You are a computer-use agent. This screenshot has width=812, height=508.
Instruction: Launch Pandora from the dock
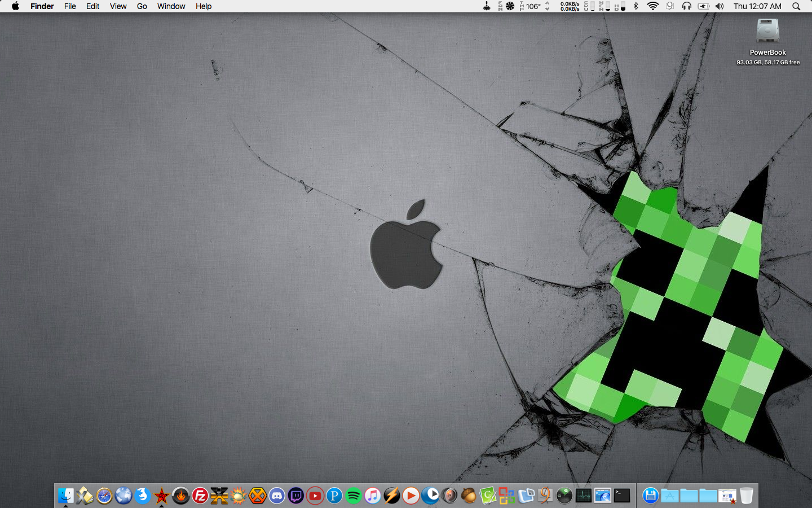pyautogui.click(x=334, y=496)
